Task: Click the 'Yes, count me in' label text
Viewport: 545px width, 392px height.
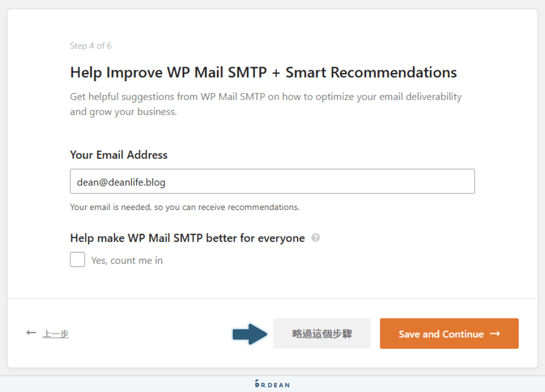Action: [x=127, y=260]
